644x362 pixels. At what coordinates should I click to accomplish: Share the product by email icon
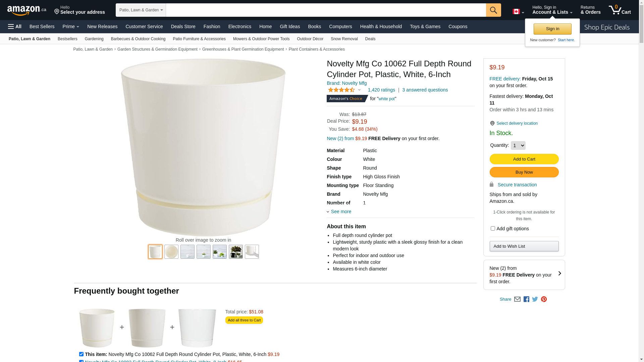[517, 299]
